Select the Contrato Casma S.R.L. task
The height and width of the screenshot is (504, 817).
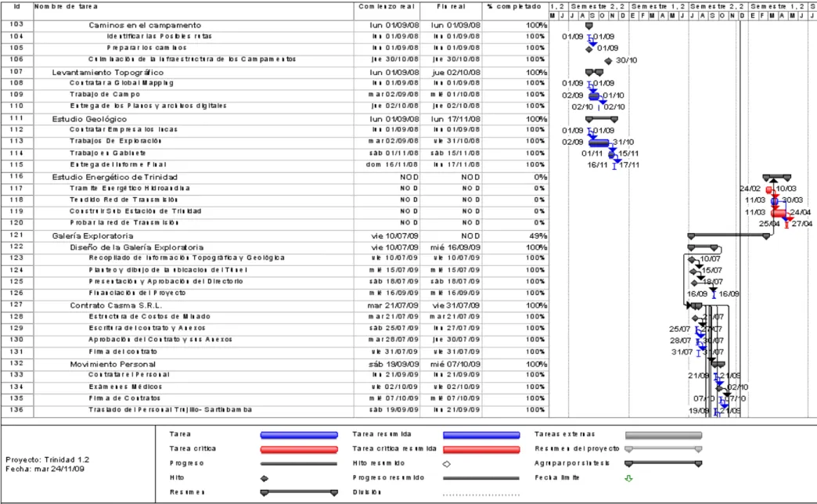pyautogui.click(x=116, y=305)
